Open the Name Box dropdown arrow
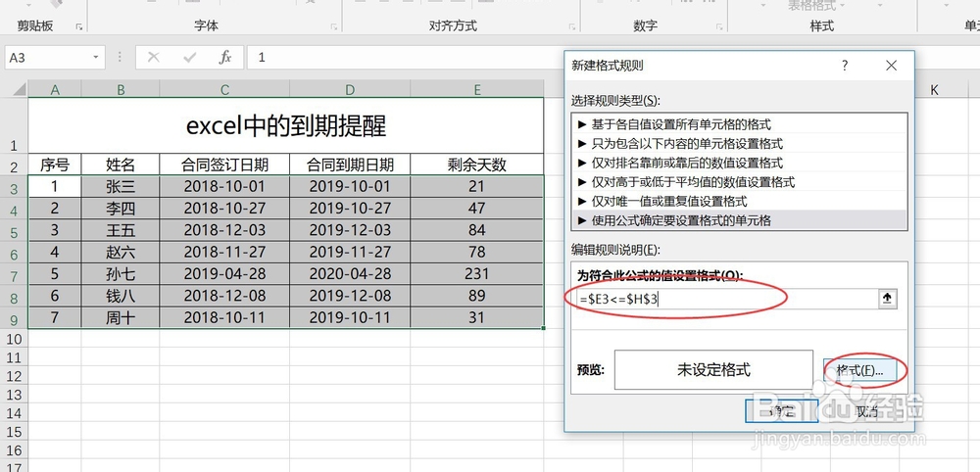The height and width of the screenshot is (472, 980). pos(96,58)
